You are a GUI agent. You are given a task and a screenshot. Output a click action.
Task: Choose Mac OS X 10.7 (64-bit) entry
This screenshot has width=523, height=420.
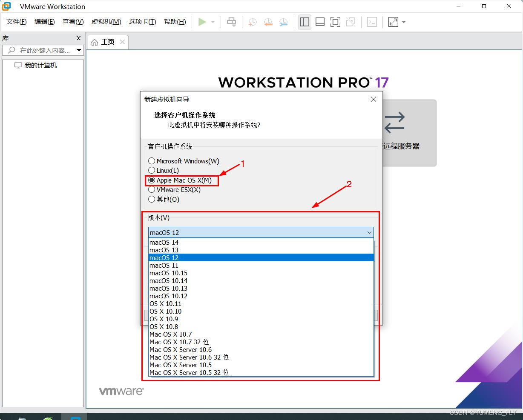261,334
